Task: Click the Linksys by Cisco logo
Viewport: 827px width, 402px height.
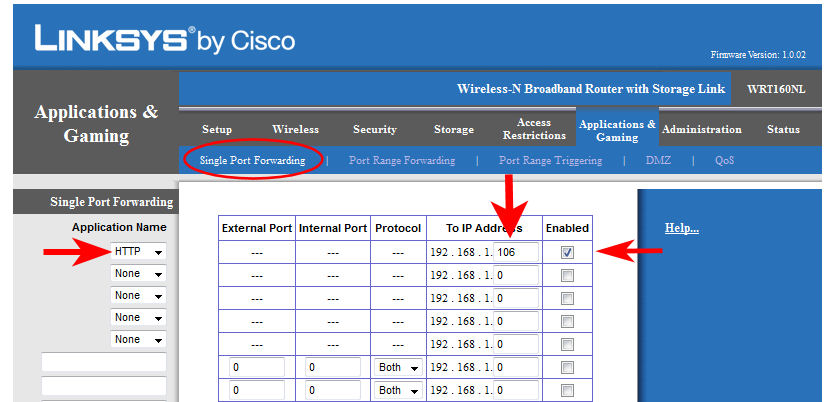Action: tap(165, 39)
